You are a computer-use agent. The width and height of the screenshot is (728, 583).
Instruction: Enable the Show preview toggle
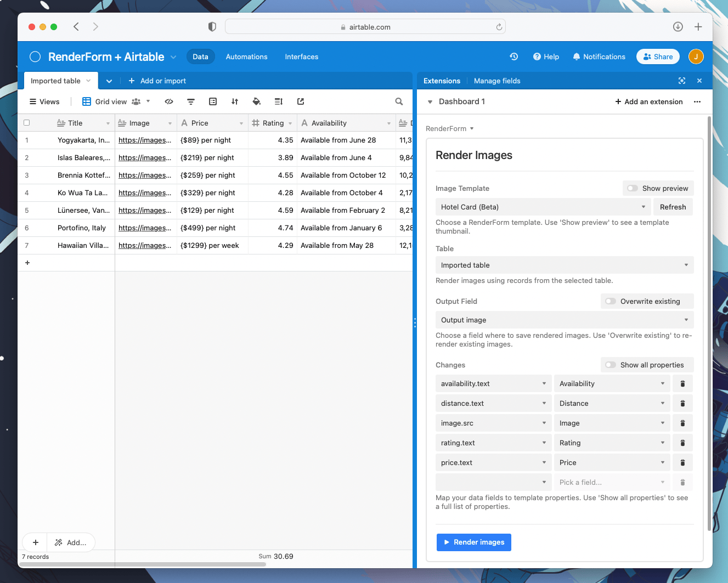(634, 188)
